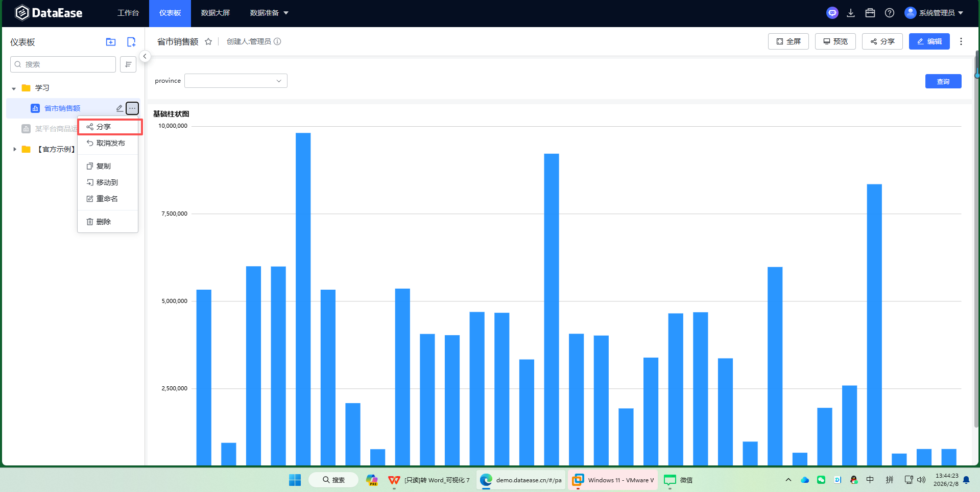Go to the 工作台 tab
980x492 pixels.
pyautogui.click(x=128, y=13)
